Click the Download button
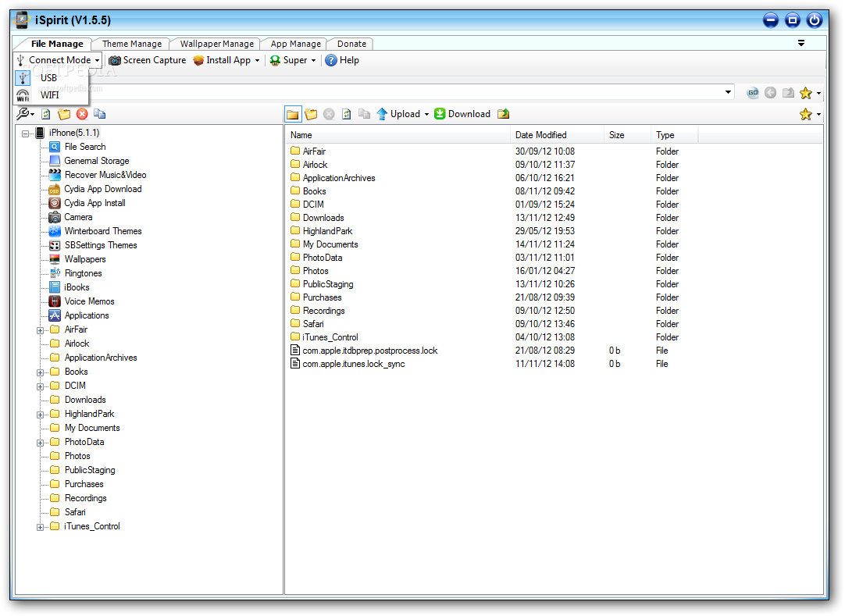Viewport: 845px width, 616px height. tap(462, 114)
